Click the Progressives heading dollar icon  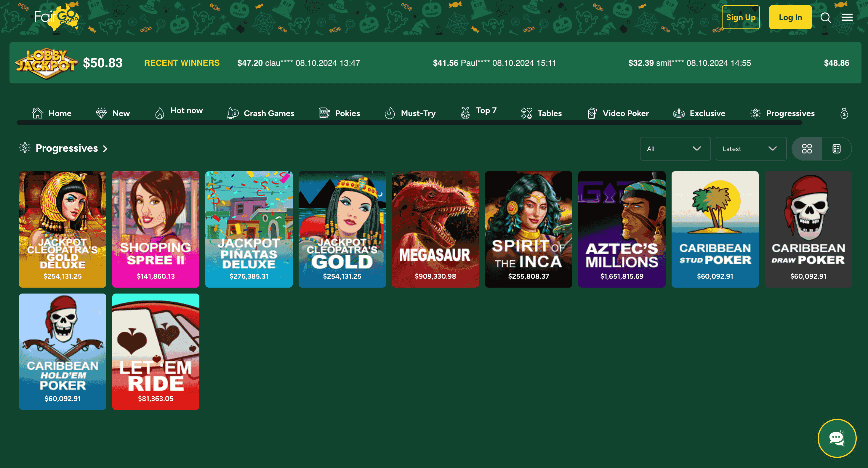click(x=25, y=148)
